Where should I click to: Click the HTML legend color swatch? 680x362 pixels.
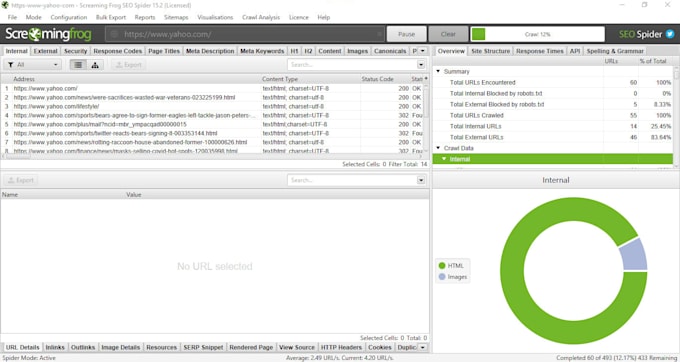pos(442,265)
